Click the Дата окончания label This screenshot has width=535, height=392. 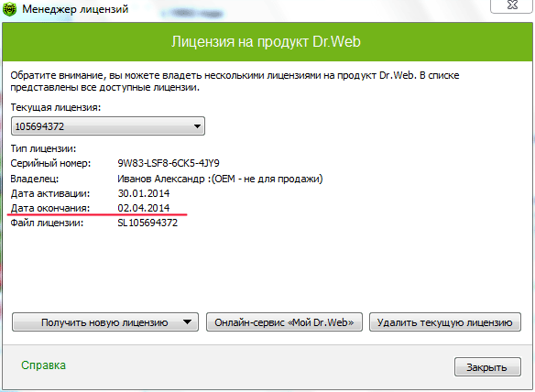tap(50, 208)
